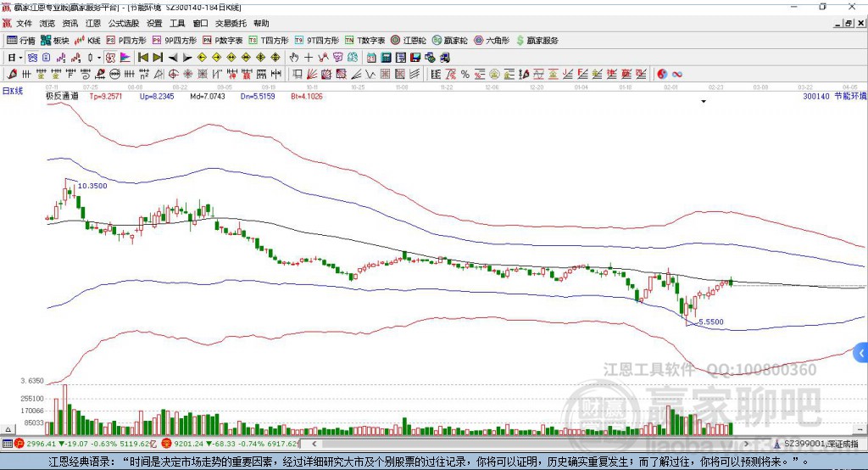Open the 资讯 menu
868x470 pixels.
(x=70, y=23)
